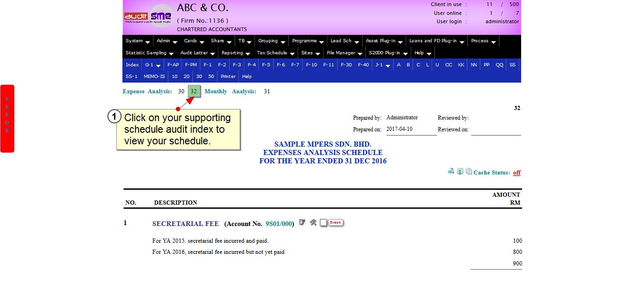644x284 pixels.
Task: Expand the System dropdown menu
Action: 138,41
